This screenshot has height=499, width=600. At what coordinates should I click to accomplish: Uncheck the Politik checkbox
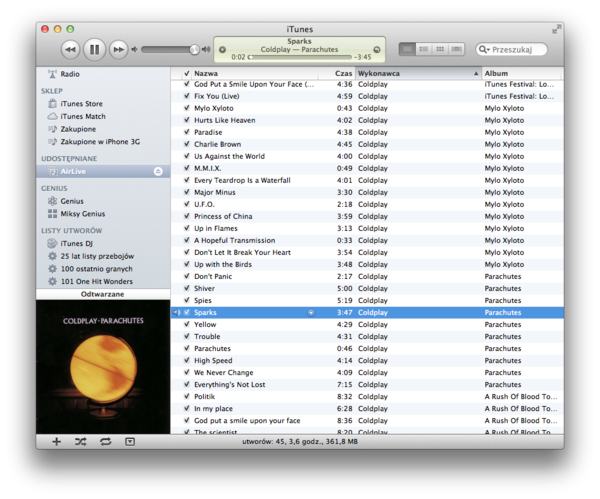(x=186, y=396)
